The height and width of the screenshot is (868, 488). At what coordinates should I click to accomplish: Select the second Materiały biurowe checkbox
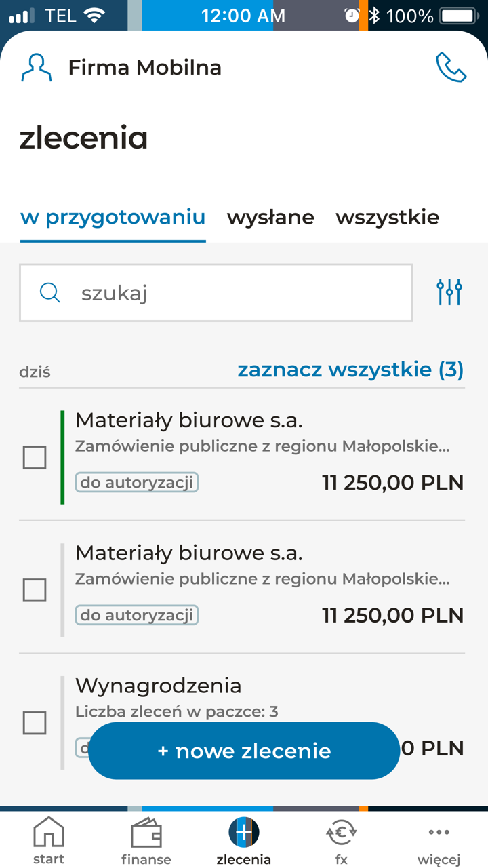(x=35, y=590)
